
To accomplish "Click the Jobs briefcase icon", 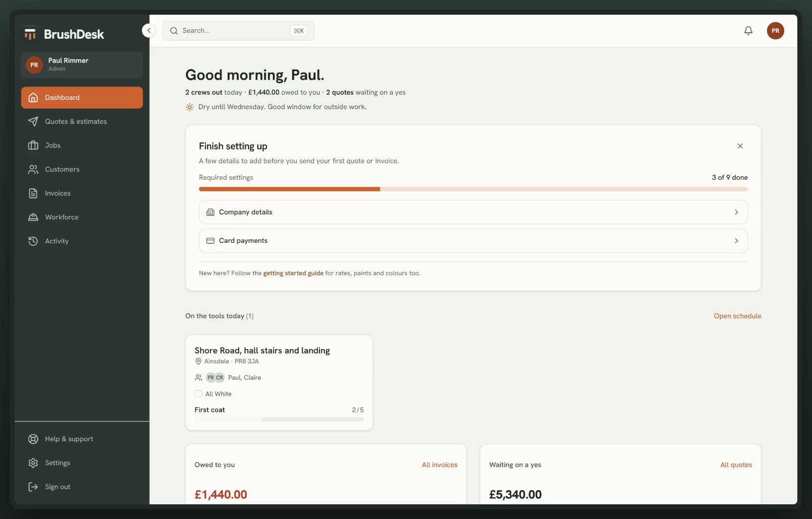I will (33, 145).
